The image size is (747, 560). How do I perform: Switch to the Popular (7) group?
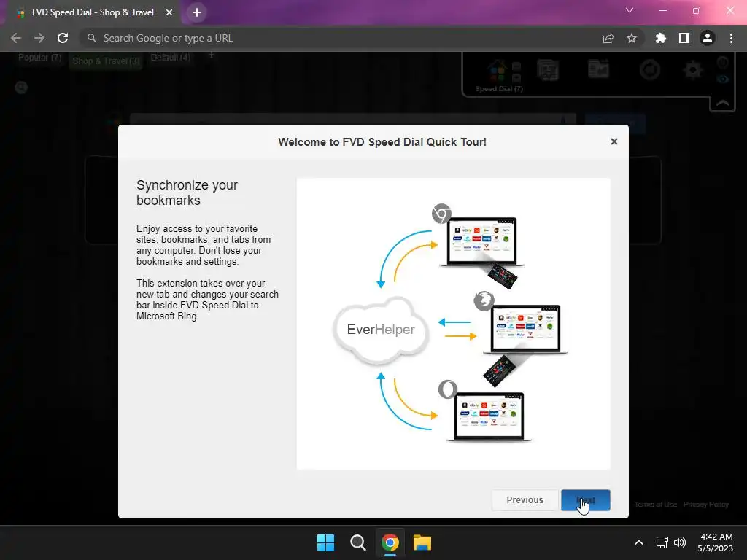tap(40, 58)
